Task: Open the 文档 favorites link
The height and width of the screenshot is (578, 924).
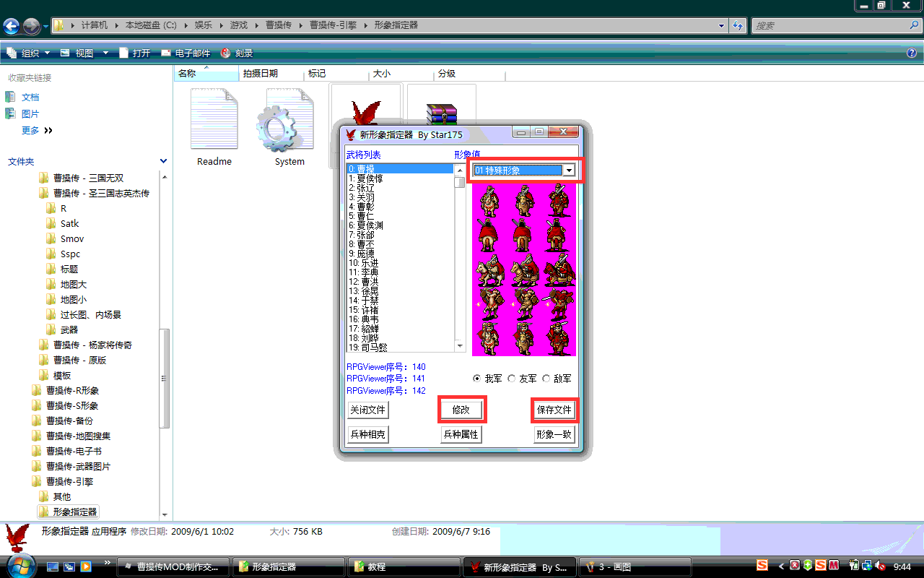Action: (30, 97)
